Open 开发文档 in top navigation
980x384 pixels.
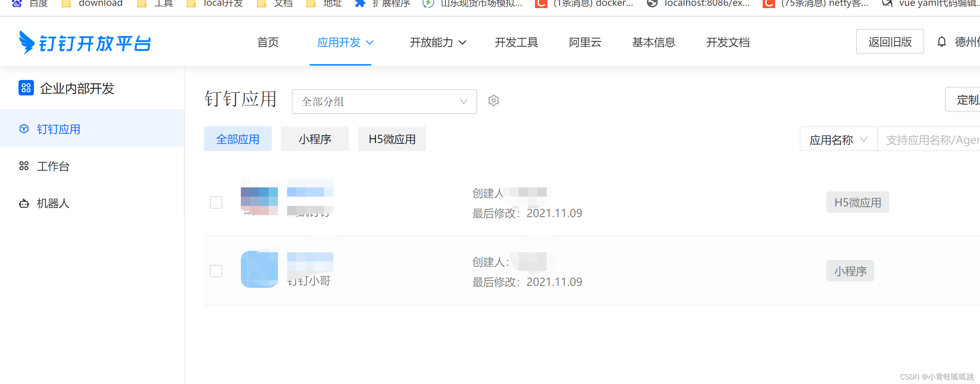point(728,42)
